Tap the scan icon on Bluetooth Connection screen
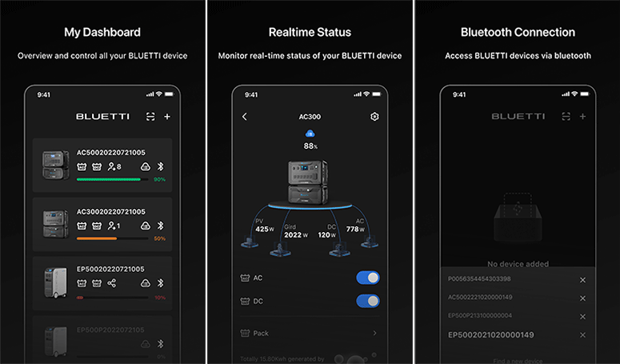The image size is (620, 364). [x=566, y=117]
